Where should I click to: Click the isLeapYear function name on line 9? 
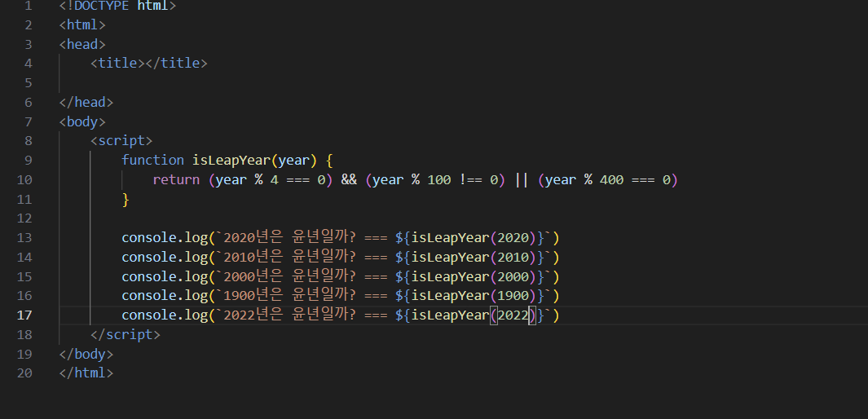pos(231,161)
